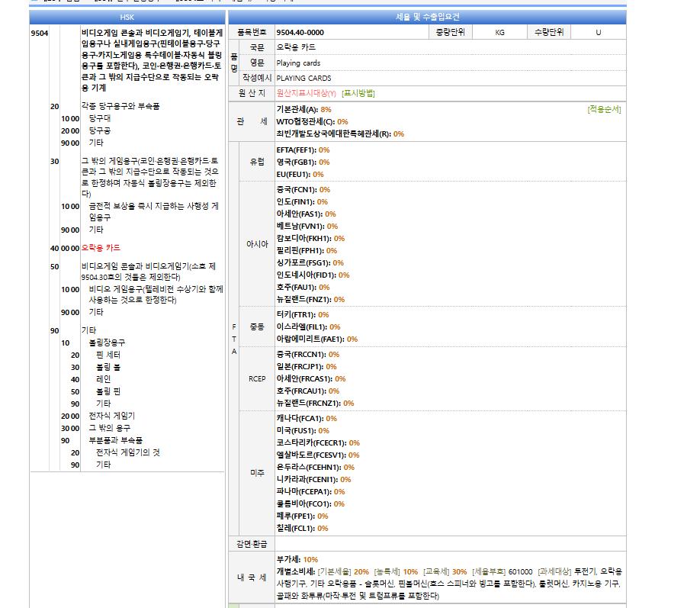Click the HSK panel header
This screenshot has height=608, width=700.
click(127, 17)
